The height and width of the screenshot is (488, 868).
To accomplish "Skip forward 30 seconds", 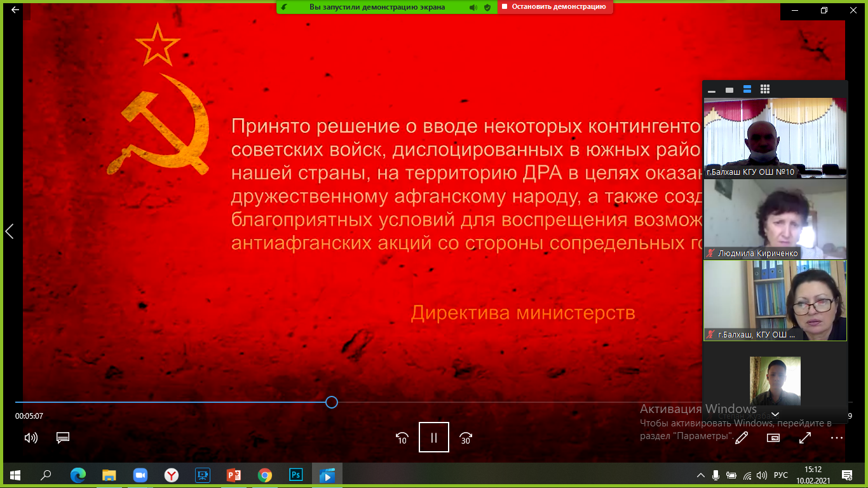I will click(x=466, y=438).
